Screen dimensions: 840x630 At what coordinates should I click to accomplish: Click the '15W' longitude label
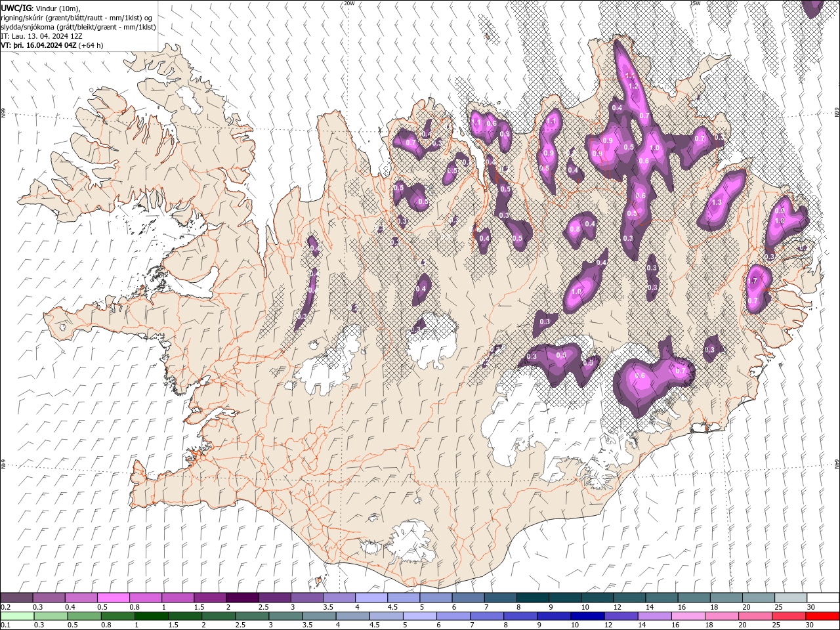point(694,3)
